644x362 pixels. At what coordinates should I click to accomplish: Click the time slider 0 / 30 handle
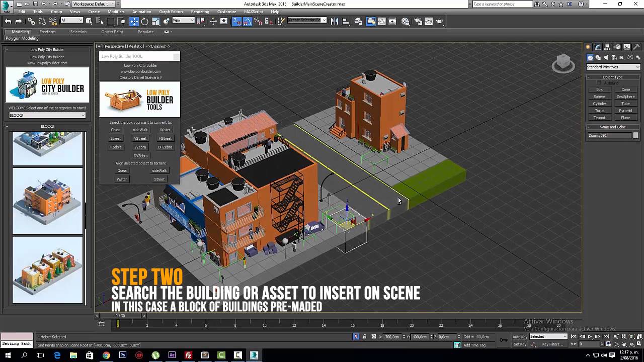(120, 316)
